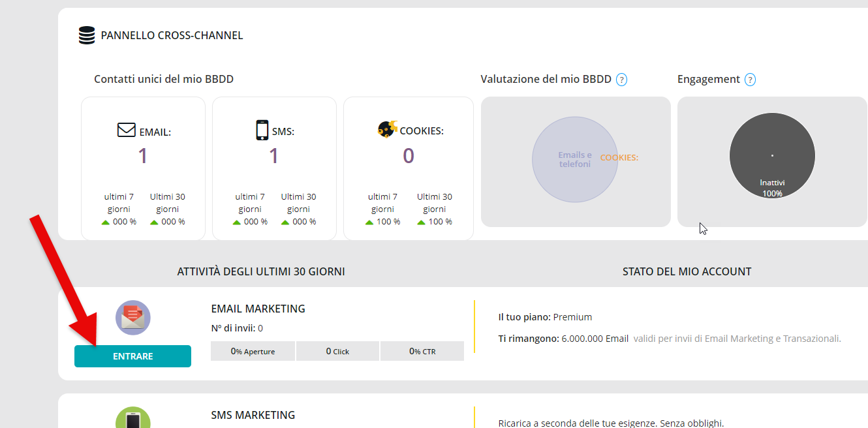Click the Emails e telefoni circle chart

[574, 160]
